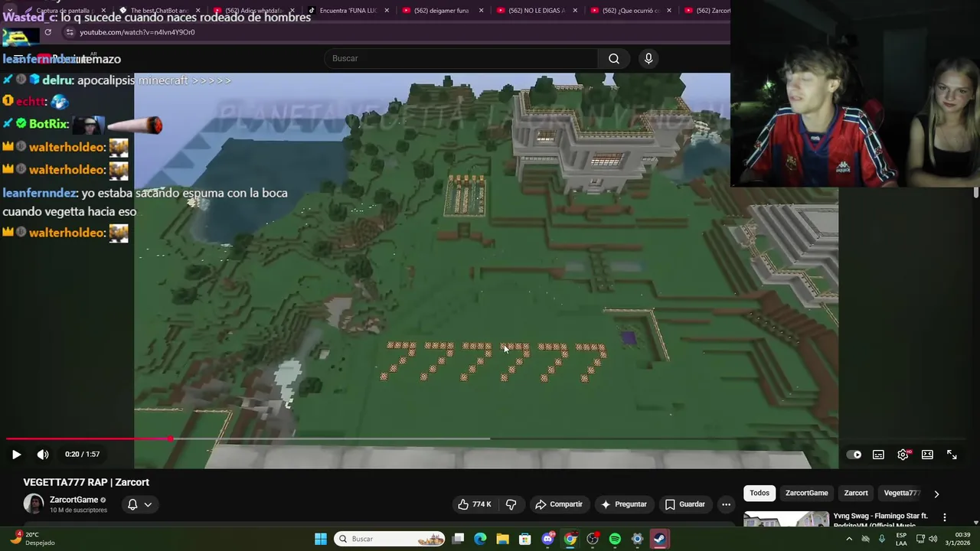The image size is (980, 551).
Task: Reload the page using browser refresh
Action: [x=47, y=32]
